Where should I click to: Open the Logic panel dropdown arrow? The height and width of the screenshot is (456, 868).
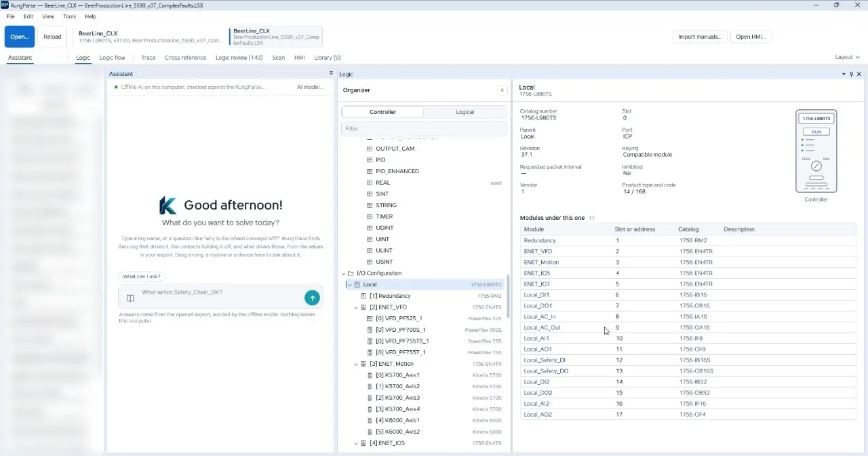844,74
